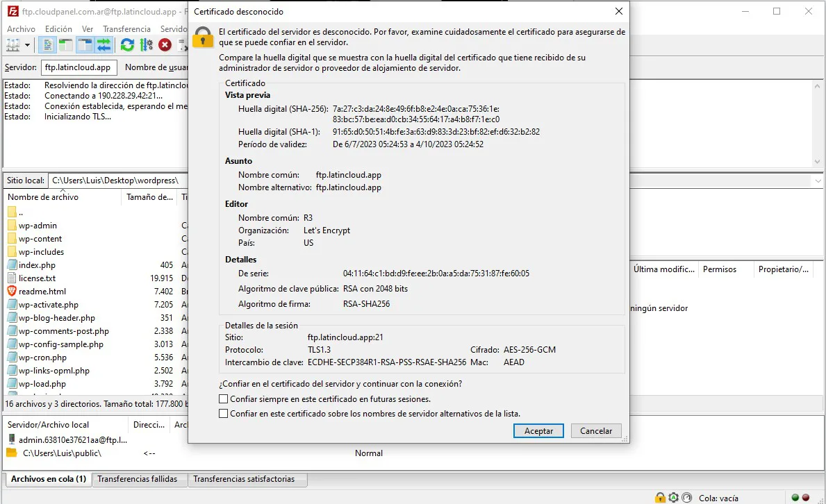Expand the Sitio local path dropdown

tap(817, 180)
